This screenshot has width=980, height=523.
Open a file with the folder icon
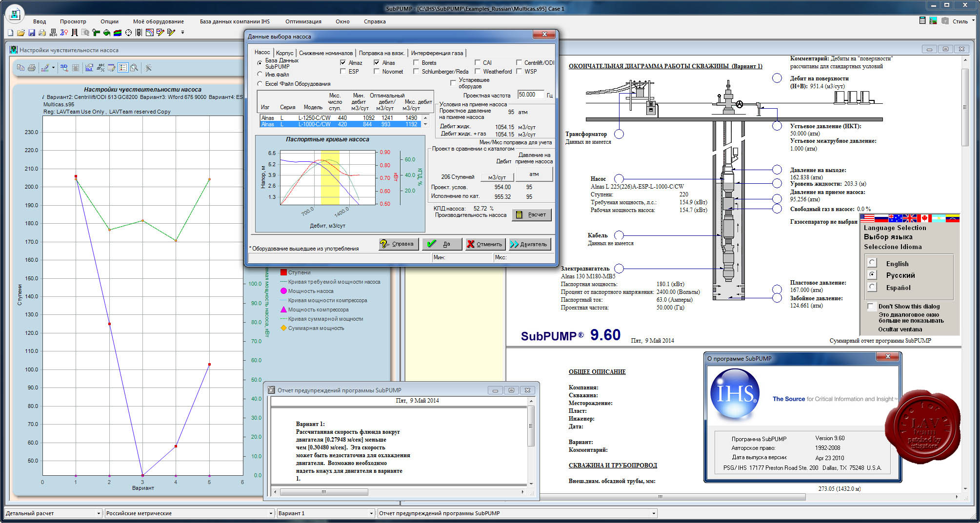point(21,33)
